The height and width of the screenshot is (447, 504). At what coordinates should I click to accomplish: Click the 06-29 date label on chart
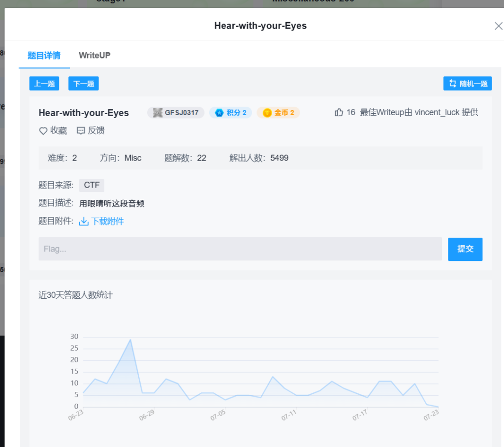147,415
